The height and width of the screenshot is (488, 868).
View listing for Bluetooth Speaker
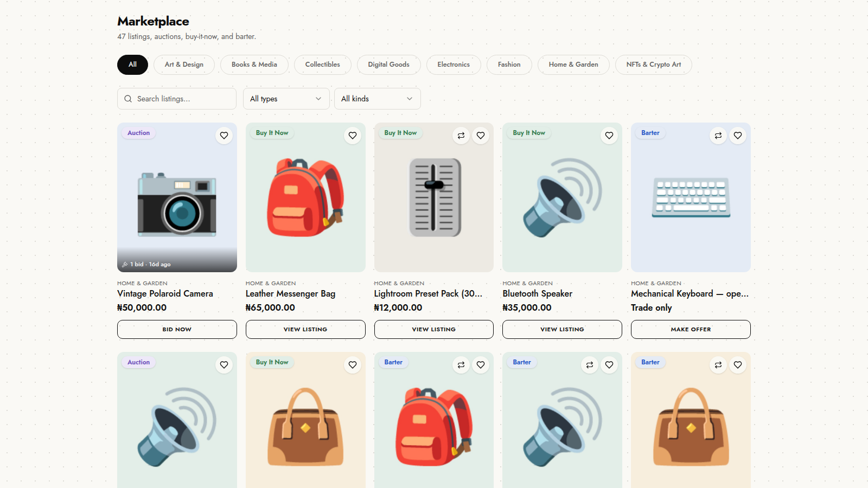tap(562, 329)
